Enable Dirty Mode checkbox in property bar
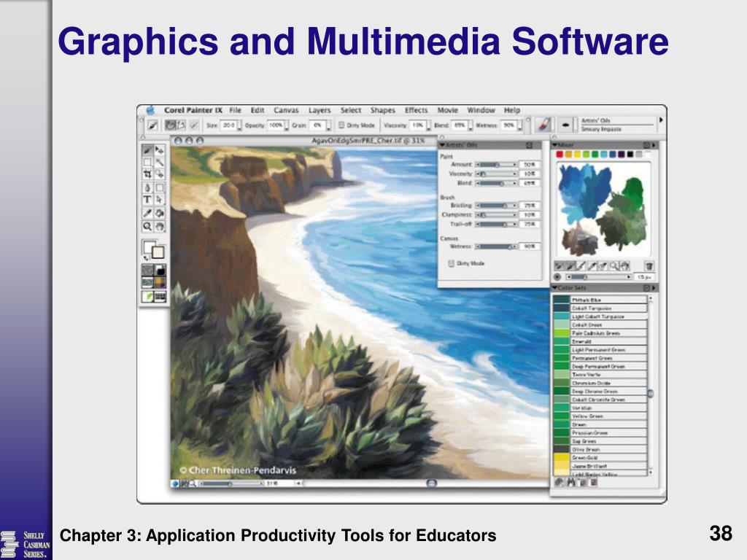Image resolution: width=747 pixels, height=560 pixels. (x=341, y=125)
